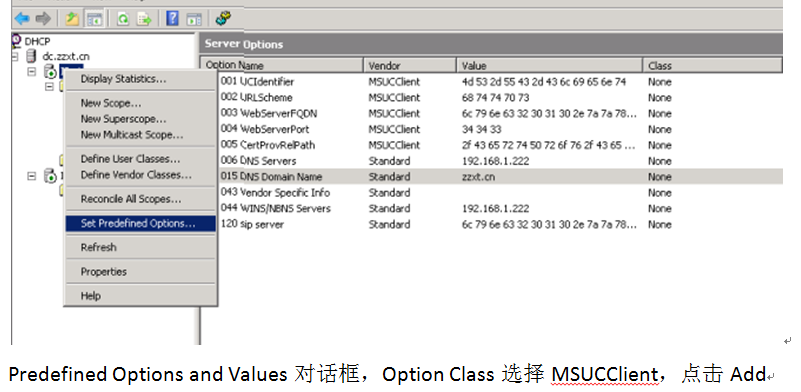
Task: Open Properties from the context menu
Action: [x=140, y=272]
